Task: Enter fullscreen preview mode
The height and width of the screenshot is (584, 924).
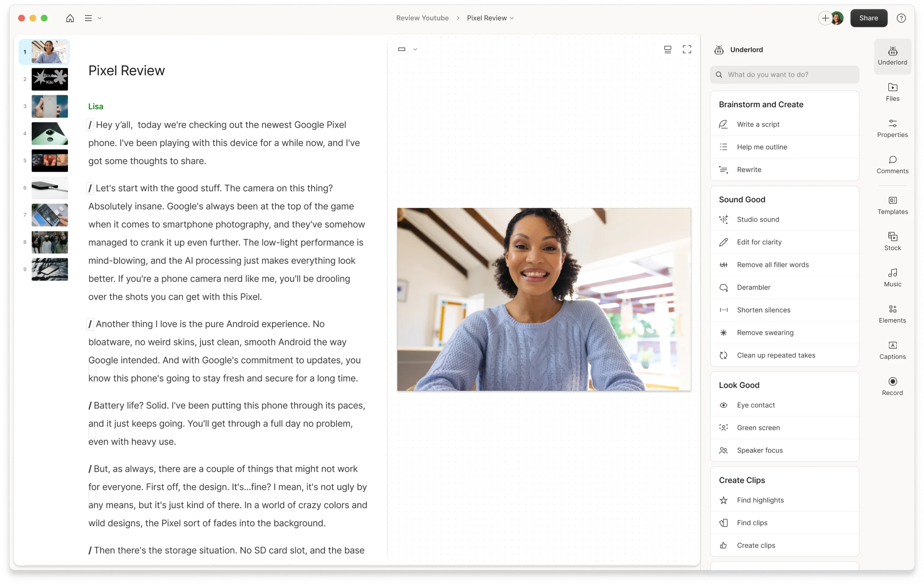Action: coord(687,49)
